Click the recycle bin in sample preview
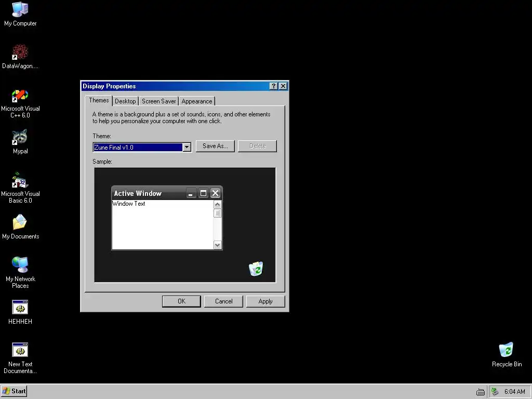Image resolution: width=532 pixels, height=399 pixels. coord(256,269)
